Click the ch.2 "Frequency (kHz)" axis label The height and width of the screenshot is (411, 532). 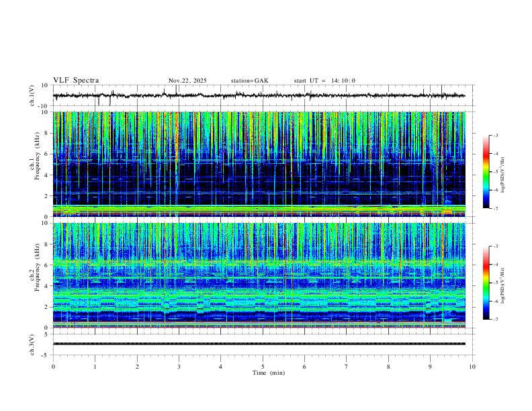pos(38,267)
